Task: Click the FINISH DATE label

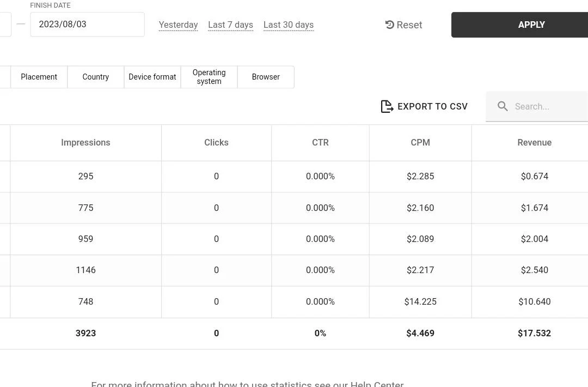Action: tap(50, 5)
